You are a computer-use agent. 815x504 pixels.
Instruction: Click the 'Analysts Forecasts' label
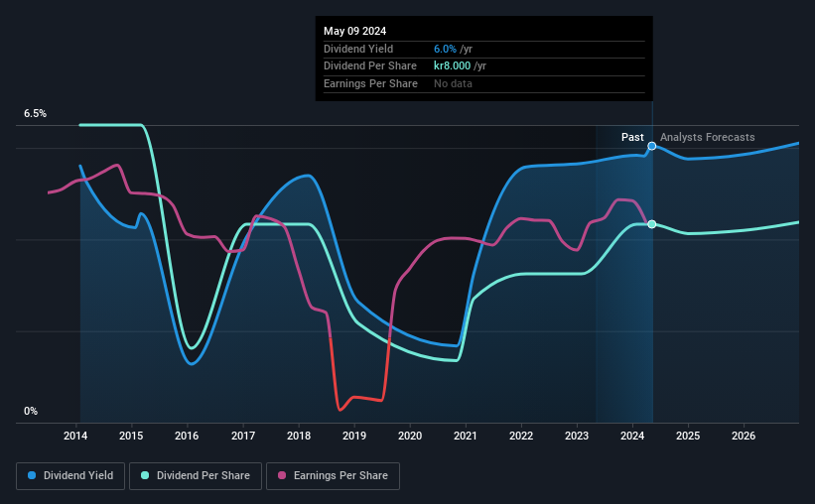point(708,137)
